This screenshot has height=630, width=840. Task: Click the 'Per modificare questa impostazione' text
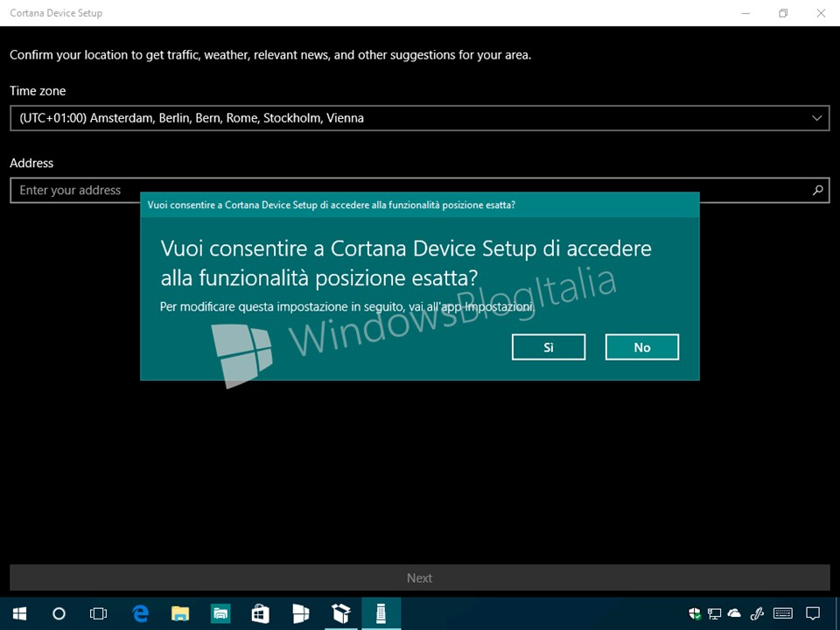pos(347,307)
